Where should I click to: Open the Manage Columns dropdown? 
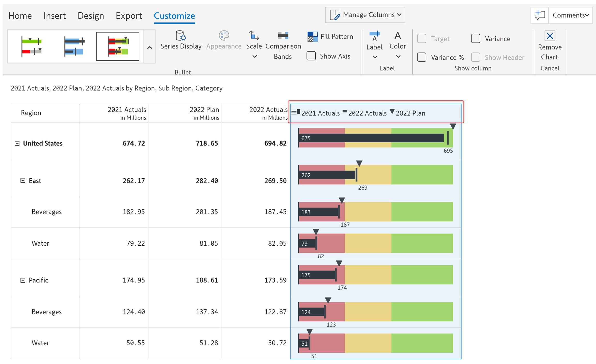point(365,15)
